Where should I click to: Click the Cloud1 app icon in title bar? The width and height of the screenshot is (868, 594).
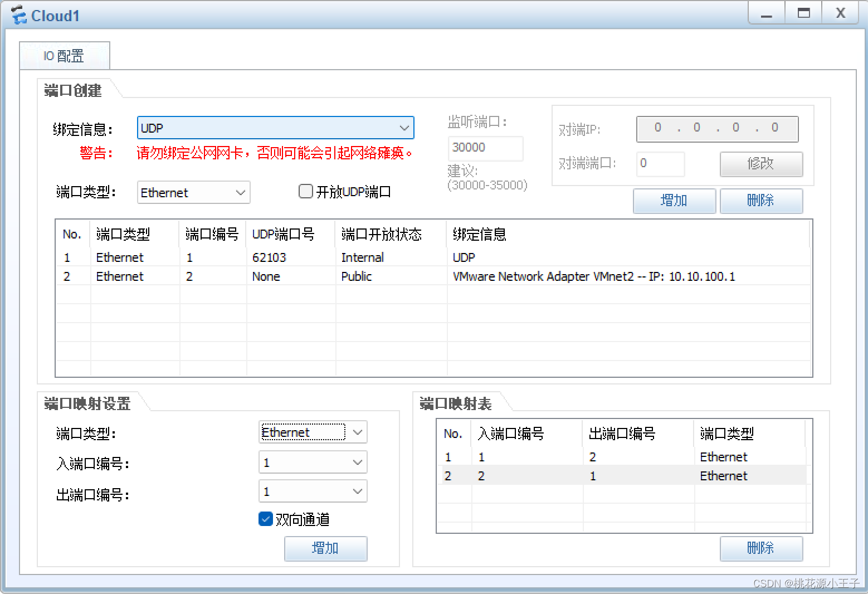[18, 15]
